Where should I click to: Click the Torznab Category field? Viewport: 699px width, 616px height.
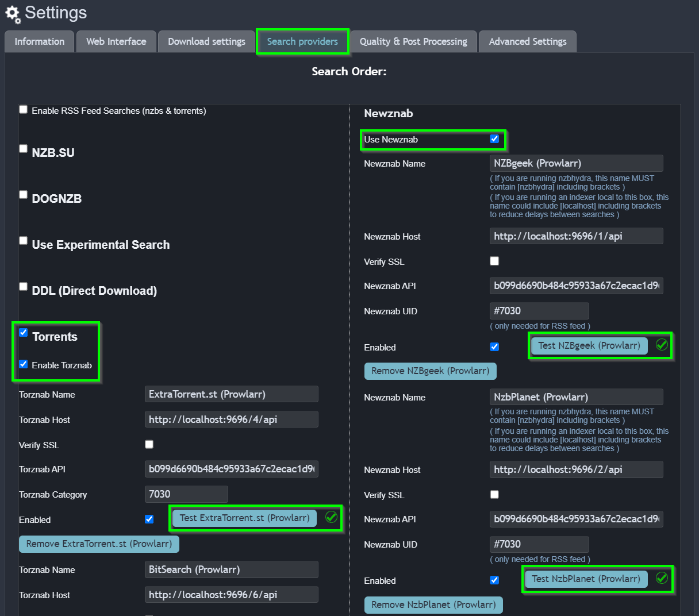(186, 494)
